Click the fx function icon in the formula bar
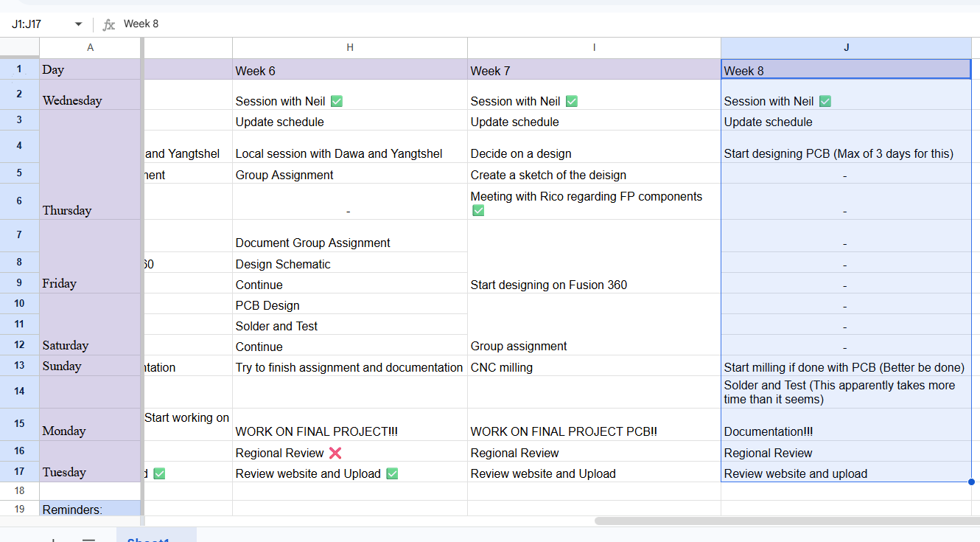This screenshot has width=980, height=542. click(109, 24)
